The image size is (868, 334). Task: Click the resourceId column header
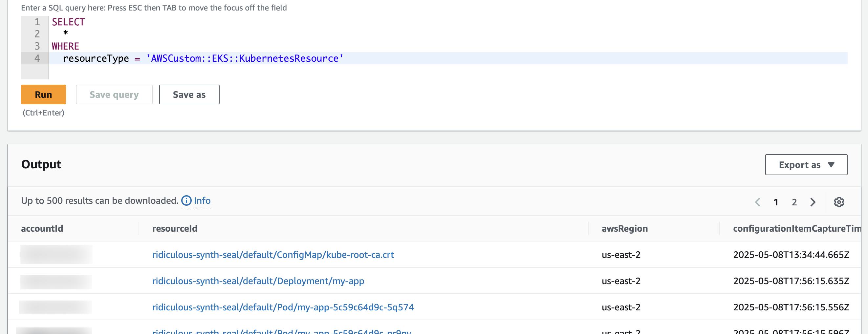click(175, 228)
